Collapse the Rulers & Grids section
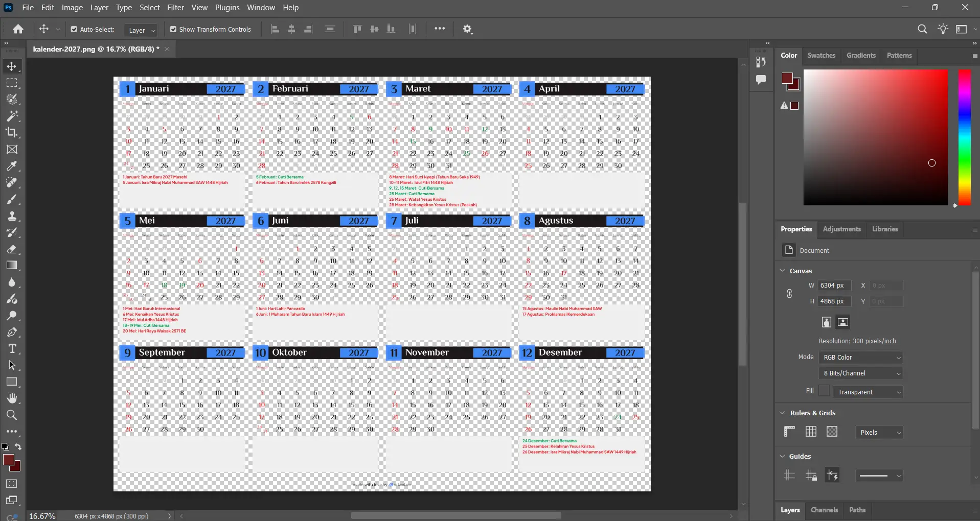The height and width of the screenshot is (521, 980). click(782, 413)
